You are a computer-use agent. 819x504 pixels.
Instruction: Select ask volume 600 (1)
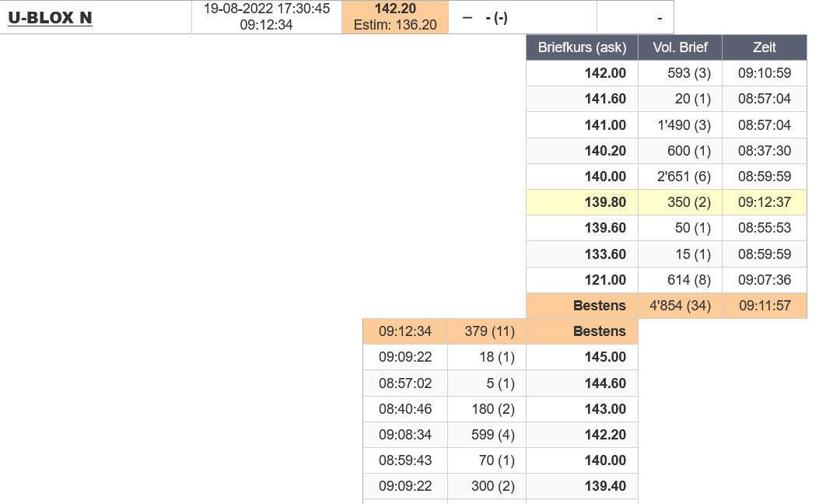[x=689, y=151]
